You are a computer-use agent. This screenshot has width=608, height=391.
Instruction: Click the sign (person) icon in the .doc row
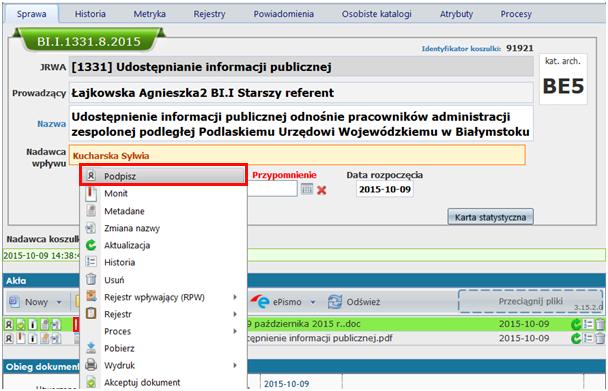[9, 324]
